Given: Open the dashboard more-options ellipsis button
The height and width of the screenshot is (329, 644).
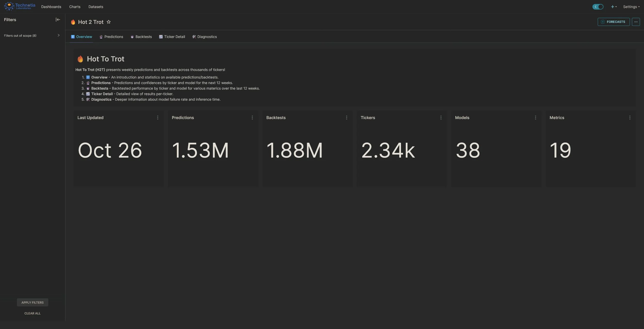Looking at the screenshot, I should click(x=636, y=22).
